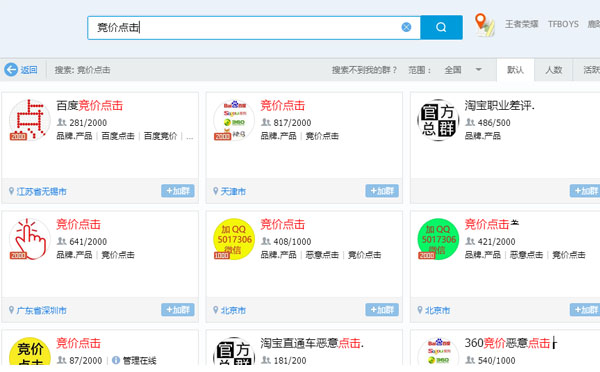
Task: Click member icon next to 817/2000
Action: coord(266,122)
